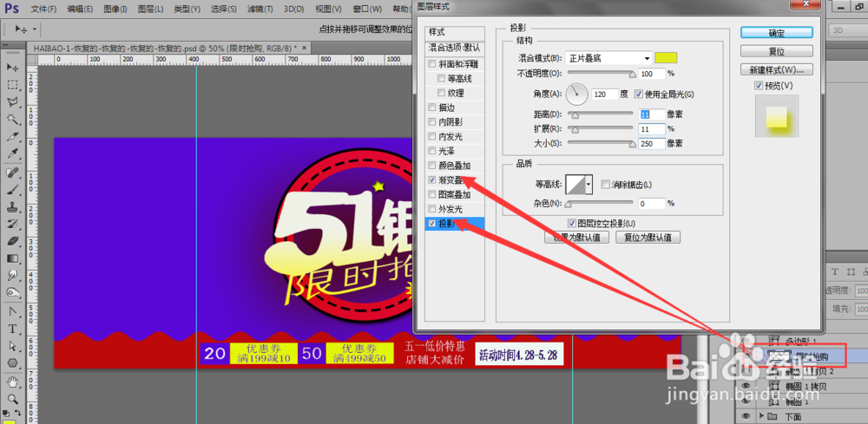Enable the 等高线 checkbox

click(x=441, y=79)
